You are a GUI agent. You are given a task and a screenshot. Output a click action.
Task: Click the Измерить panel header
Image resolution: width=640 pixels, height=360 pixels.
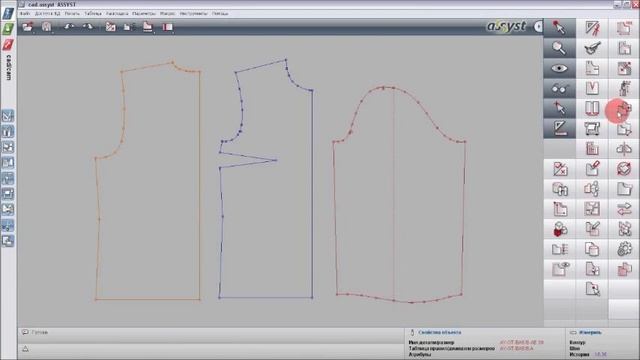pyautogui.click(x=590, y=332)
